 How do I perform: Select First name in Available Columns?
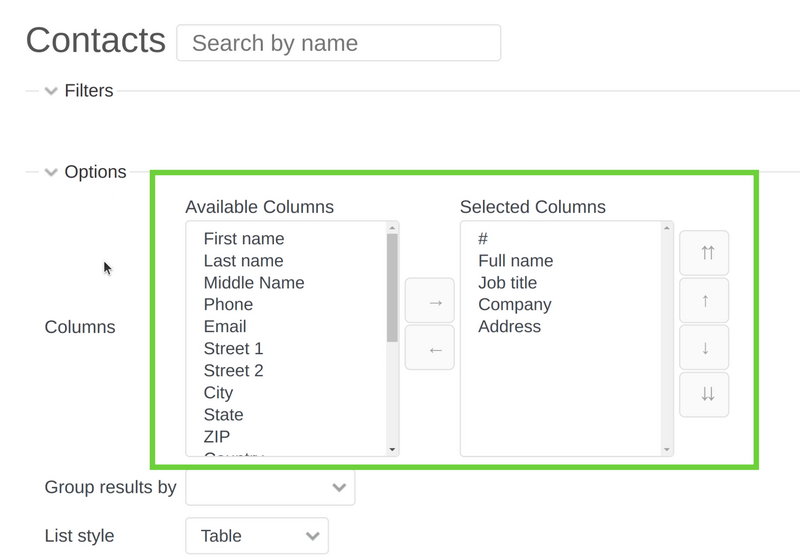tap(243, 238)
